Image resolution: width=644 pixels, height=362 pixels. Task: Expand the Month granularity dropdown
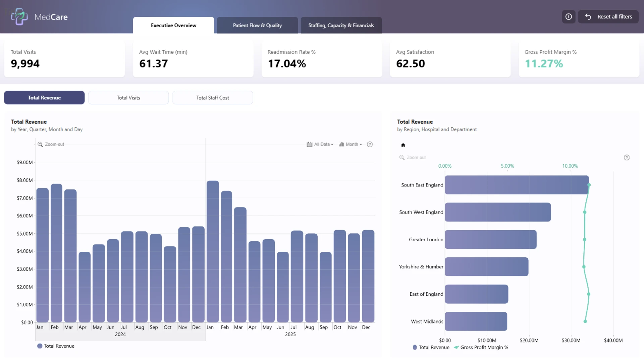coord(351,144)
